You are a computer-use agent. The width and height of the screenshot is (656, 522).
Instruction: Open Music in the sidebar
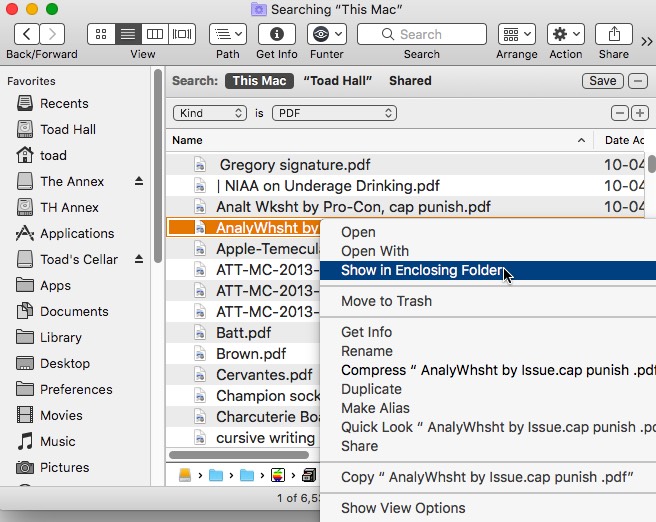tap(58, 441)
